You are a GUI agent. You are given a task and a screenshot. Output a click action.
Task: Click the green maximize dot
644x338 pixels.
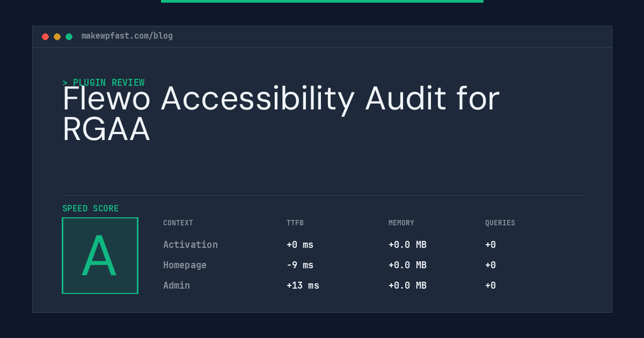click(69, 36)
